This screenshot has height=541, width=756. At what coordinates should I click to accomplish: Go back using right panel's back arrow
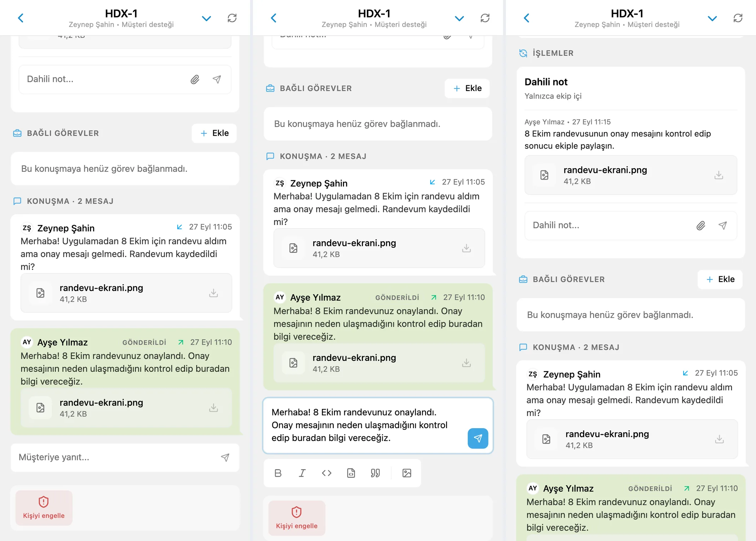click(527, 18)
